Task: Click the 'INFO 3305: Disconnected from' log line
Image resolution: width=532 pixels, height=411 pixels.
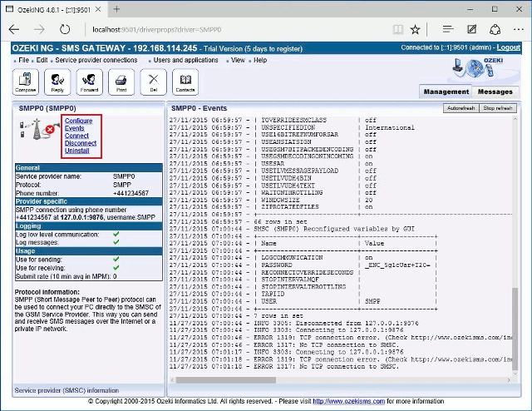Action: 293,323
